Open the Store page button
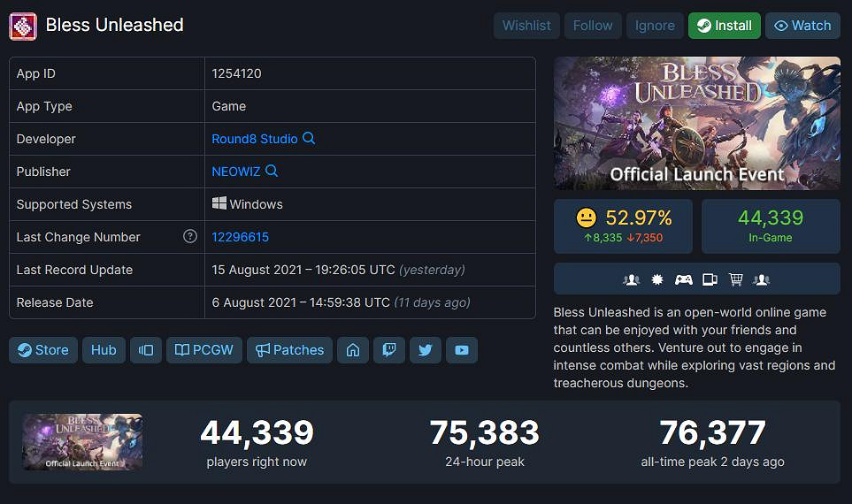 (43, 350)
